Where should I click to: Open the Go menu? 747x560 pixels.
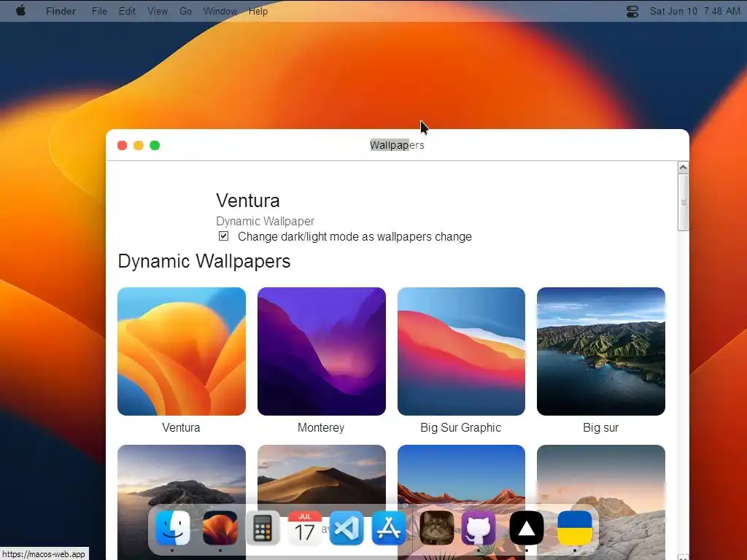[x=185, y=11]
